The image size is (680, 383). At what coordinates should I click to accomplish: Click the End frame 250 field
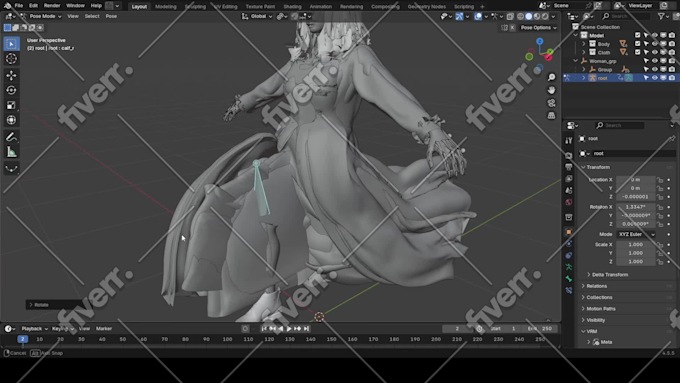[x=541, y=329]
